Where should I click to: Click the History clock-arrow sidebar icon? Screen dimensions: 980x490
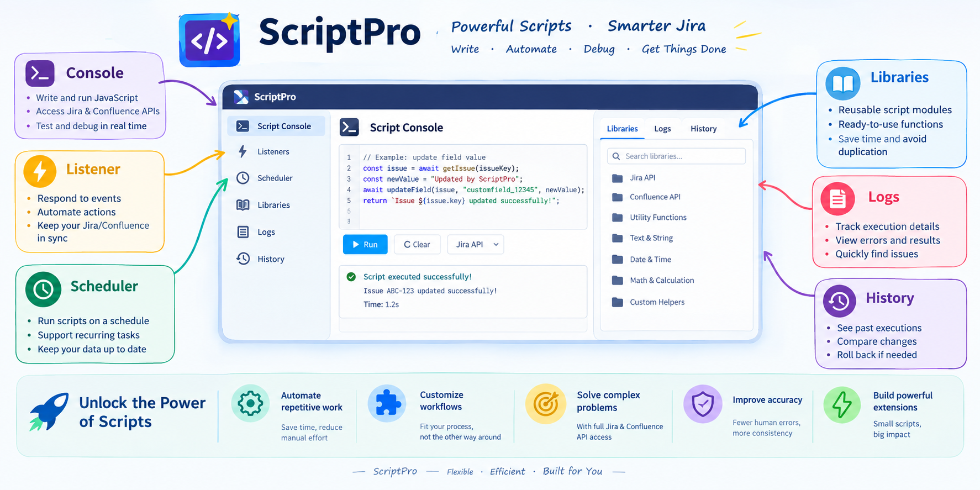[243, 259]
